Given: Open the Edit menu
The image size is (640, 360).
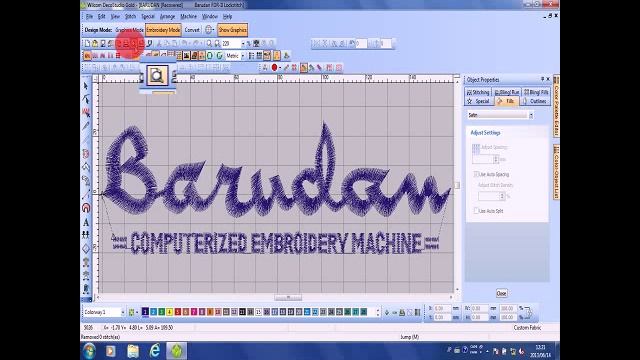Looking at the screenshot, I should click(102, 17).
